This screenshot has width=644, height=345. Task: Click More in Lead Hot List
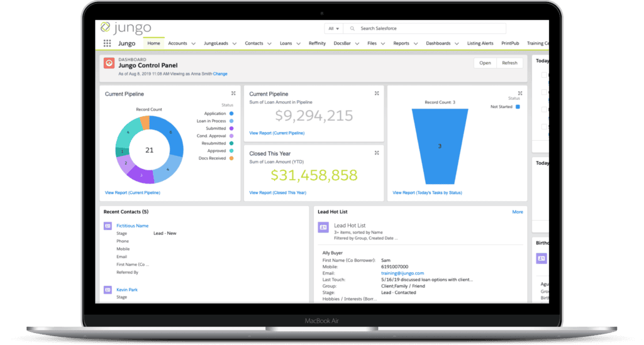point(518,212)
